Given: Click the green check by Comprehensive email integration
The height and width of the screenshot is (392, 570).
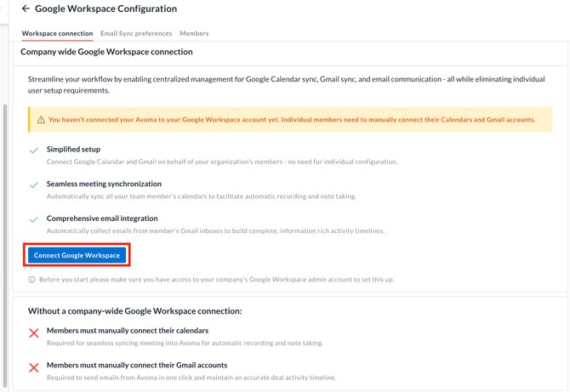Looking at the screenshot, I should tap(34, 219).
